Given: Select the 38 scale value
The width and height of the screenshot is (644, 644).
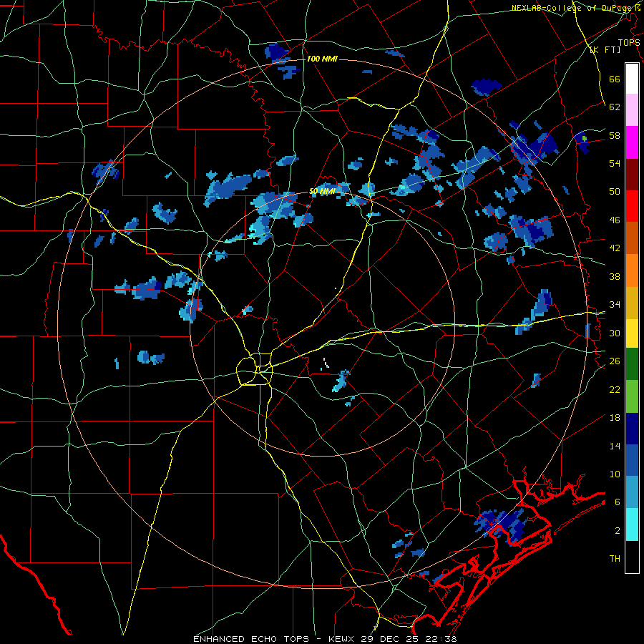Looking at the screenshot, I should click(615, 276).
